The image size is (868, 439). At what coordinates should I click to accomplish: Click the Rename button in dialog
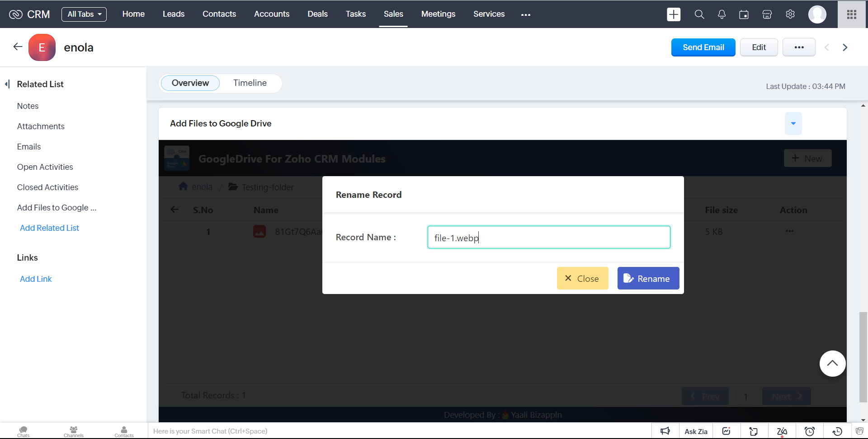click(648, 278)
